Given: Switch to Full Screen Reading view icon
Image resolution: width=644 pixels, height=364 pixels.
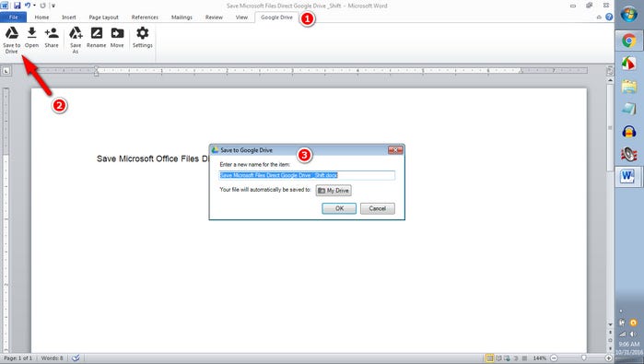Looking at the screenshot, I should tap(498, 358).
